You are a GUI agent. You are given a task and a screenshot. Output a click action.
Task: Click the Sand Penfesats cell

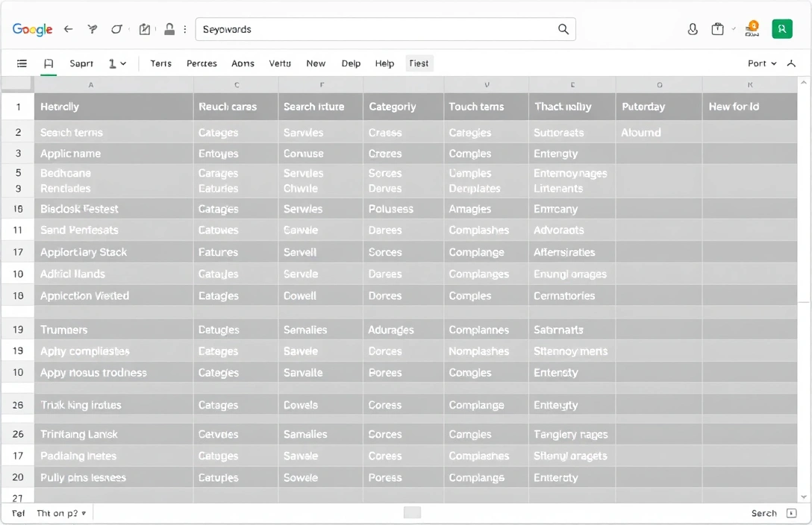tap(114, 230)
